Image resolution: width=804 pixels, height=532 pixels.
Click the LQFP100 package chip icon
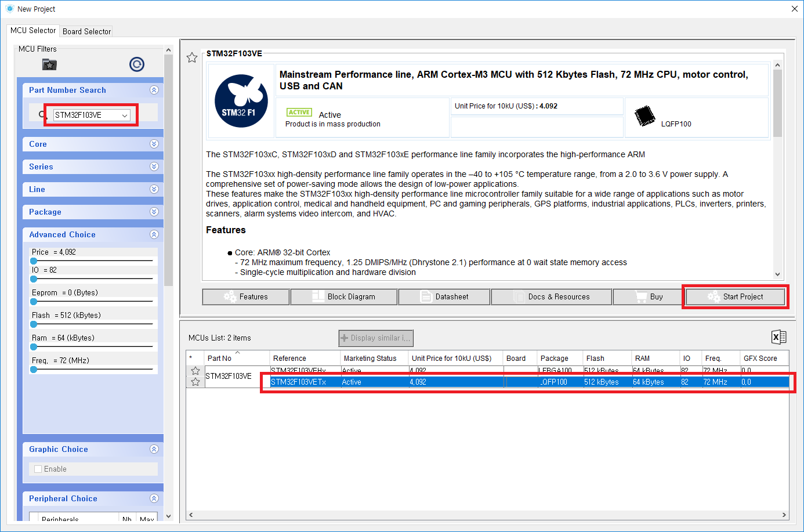(x=644, y=115)
